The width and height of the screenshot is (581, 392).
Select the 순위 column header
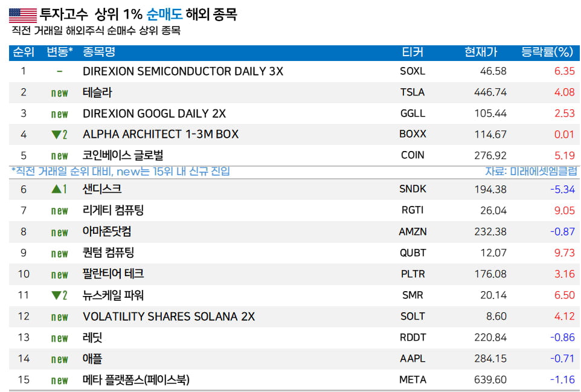point(24,53)
